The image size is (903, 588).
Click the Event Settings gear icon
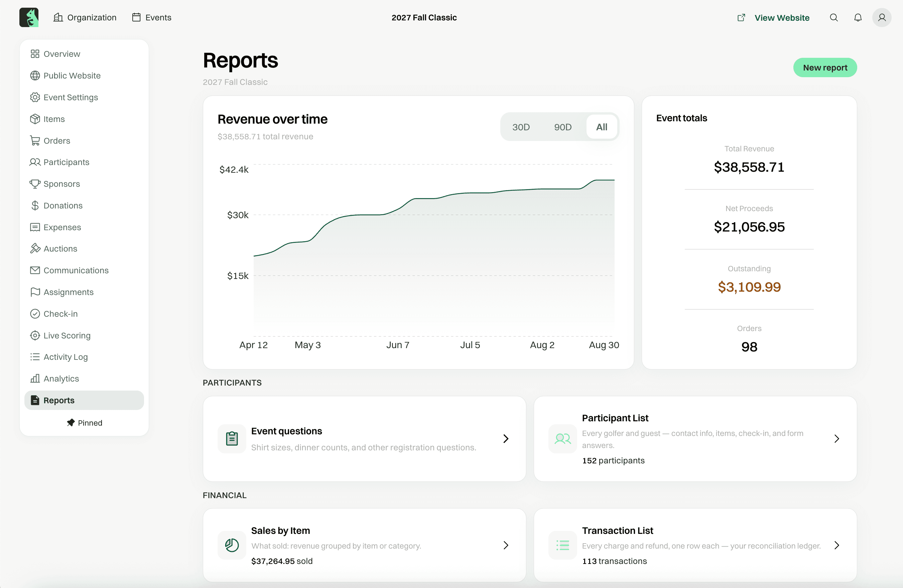point(35,97)
